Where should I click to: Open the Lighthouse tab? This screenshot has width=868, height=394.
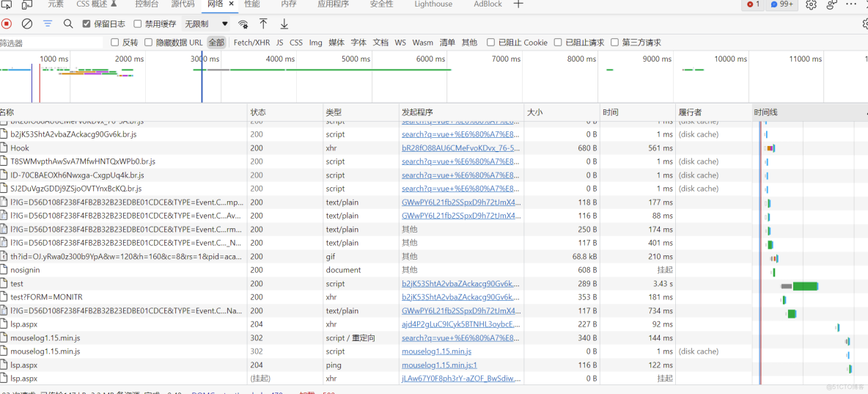coord(433,4)
